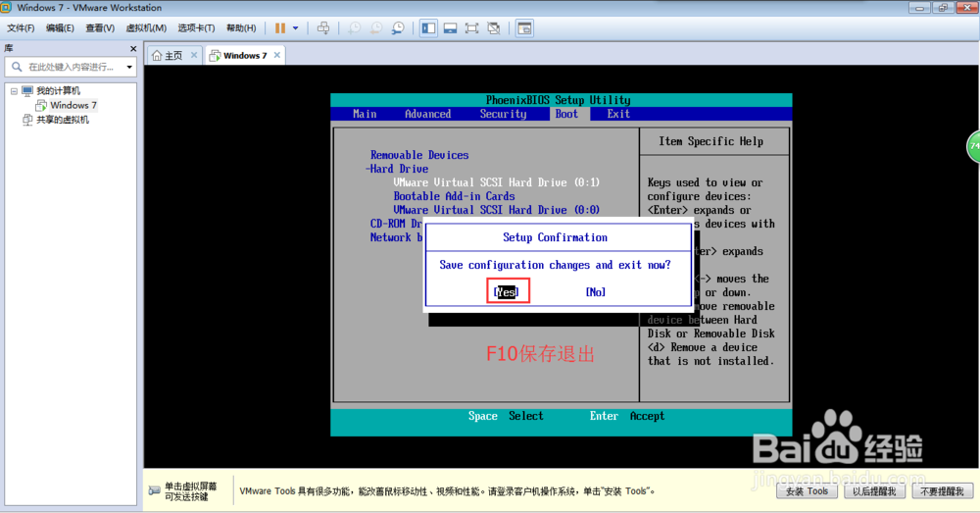Click the 以后提醒我 button

coord(874,491)
